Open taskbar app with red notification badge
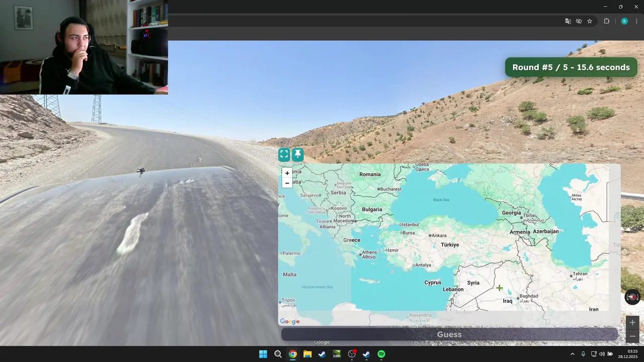The image size is (644, 362). point(352,354)
